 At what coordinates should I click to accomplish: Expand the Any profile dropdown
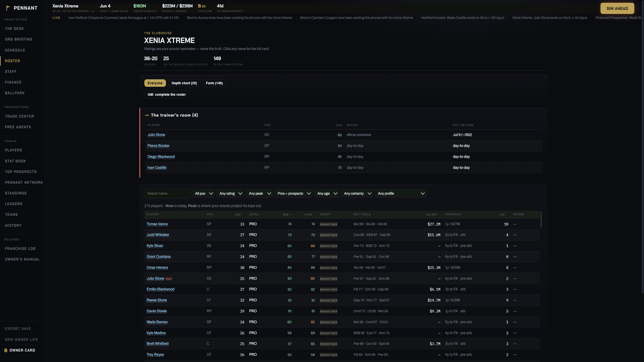400,193
